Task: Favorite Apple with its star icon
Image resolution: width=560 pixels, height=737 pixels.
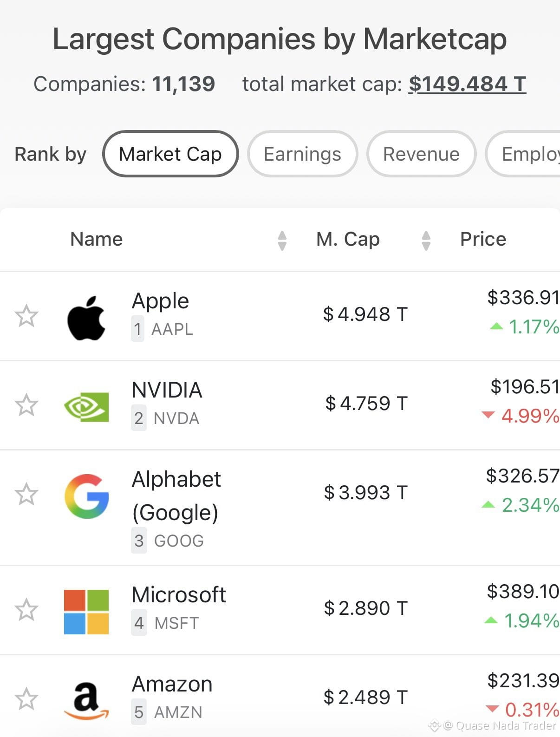Action: 26,316
